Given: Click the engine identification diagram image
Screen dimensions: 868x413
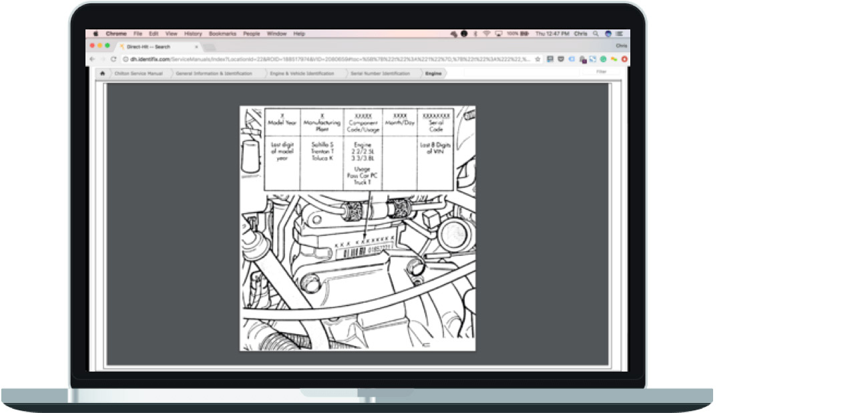Looking at the screenshot, I should (357, 228).
